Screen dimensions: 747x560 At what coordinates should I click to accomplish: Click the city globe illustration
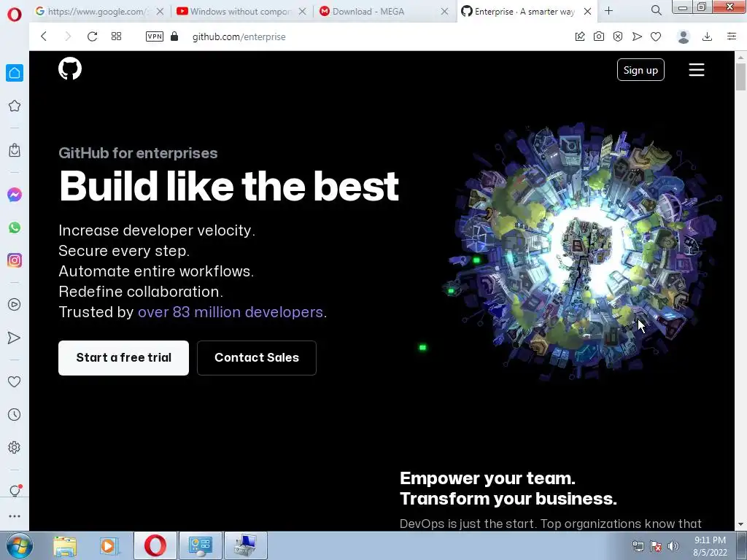click(x=582, y=252)
